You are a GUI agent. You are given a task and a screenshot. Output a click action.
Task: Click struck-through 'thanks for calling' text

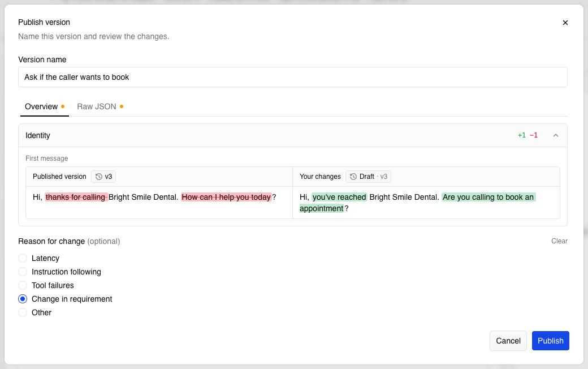coord(76,197)
